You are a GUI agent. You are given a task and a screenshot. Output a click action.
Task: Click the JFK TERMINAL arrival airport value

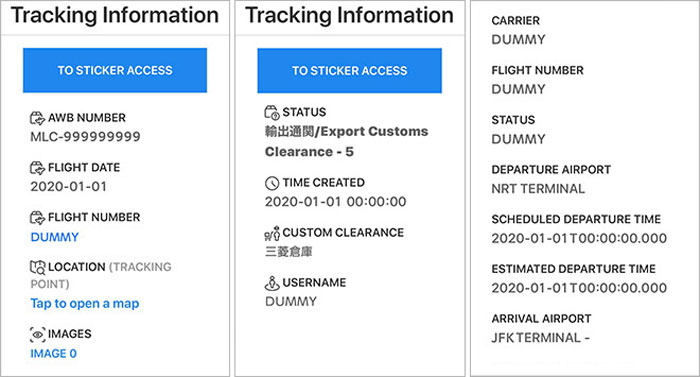(541, 338)
